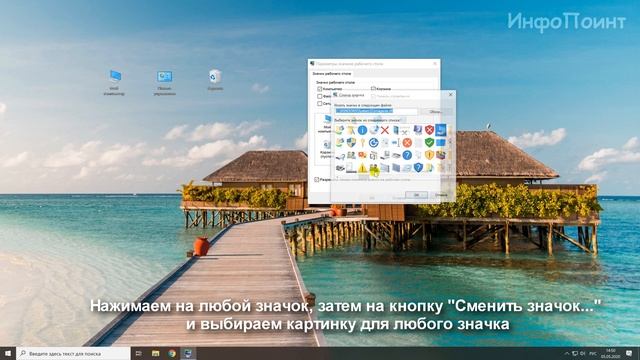Open Control Panel desktop icon

click(164, 82)
